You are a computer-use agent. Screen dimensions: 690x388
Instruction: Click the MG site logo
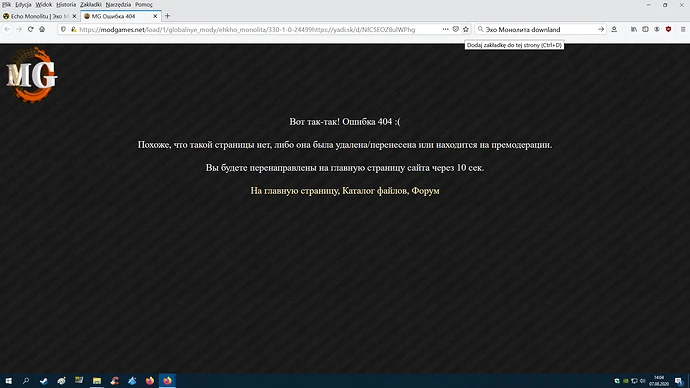(x=32, y=75)
